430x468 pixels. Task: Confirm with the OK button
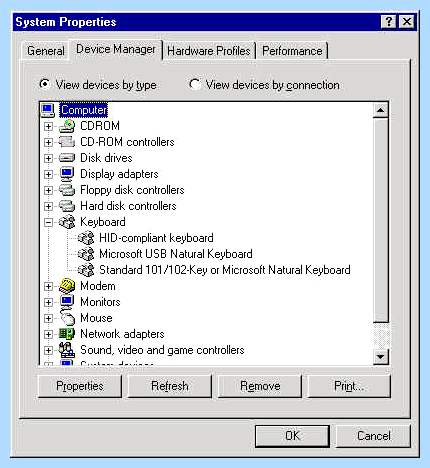292,436
